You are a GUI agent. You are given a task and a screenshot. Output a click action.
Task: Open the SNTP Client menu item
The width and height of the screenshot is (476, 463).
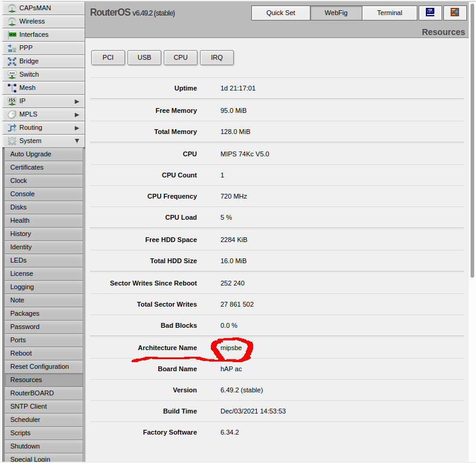point(43,406)
